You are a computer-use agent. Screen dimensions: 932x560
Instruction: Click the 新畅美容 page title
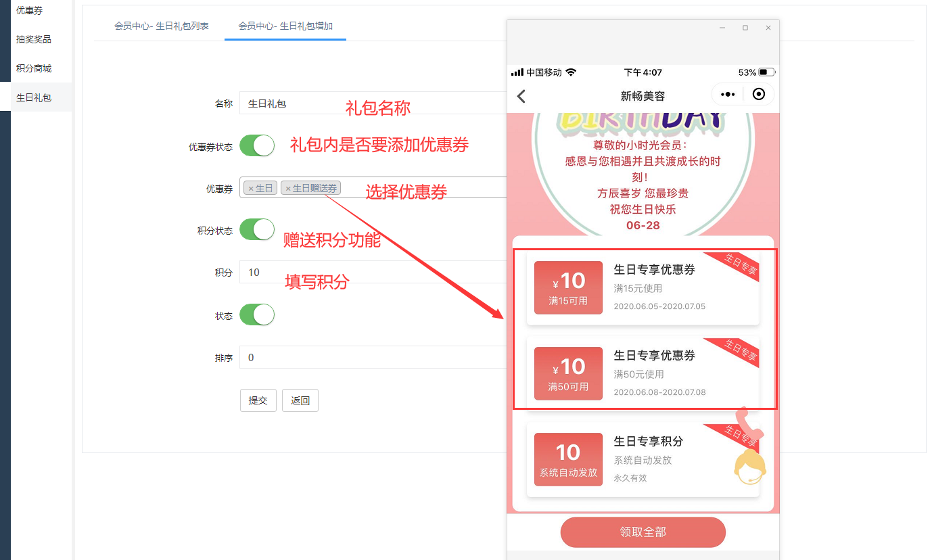click(x=643, y=96)
